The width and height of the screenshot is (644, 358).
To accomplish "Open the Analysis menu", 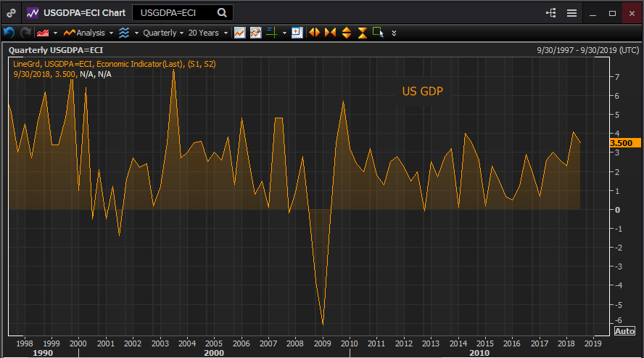I will click(87, 33).
